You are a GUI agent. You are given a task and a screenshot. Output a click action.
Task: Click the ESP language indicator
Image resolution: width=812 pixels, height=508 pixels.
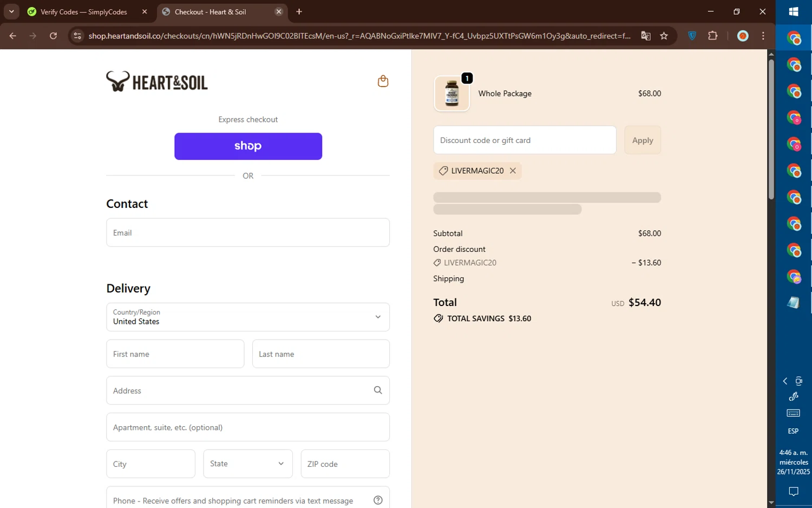click(x=794, y=431)
